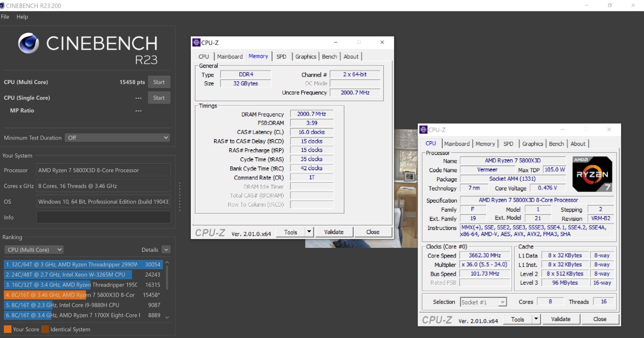Switch to CPU tab in Memory CPU-Z window
644x338 pixels.
[204, 57]
